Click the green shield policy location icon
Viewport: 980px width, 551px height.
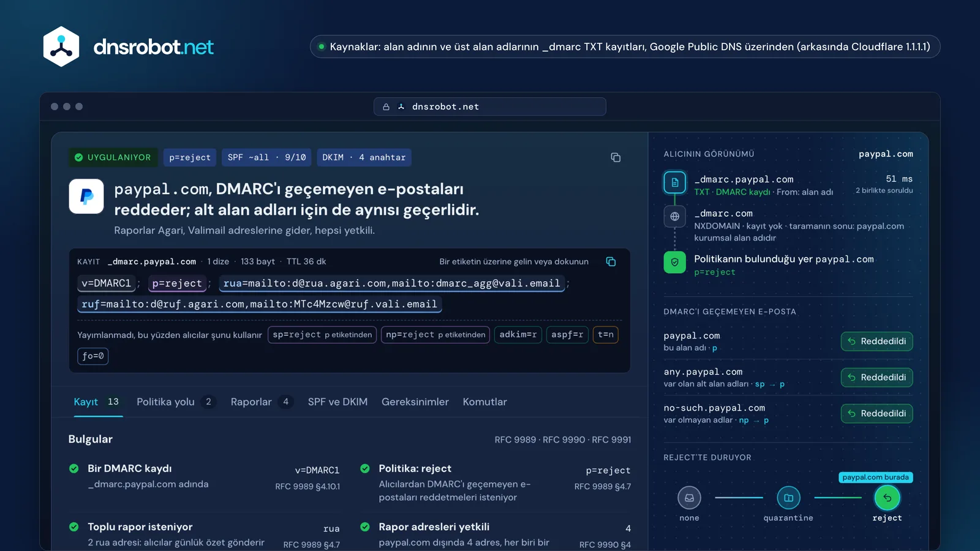pos(674,262)
